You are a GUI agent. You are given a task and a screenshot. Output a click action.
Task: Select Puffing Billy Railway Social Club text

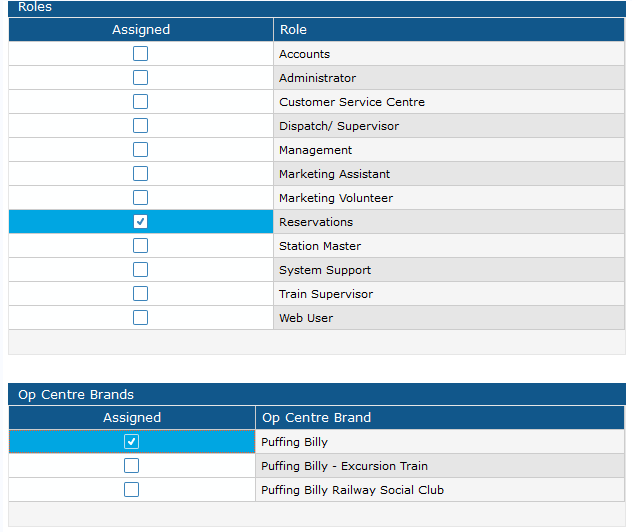[x=352, y=490]
